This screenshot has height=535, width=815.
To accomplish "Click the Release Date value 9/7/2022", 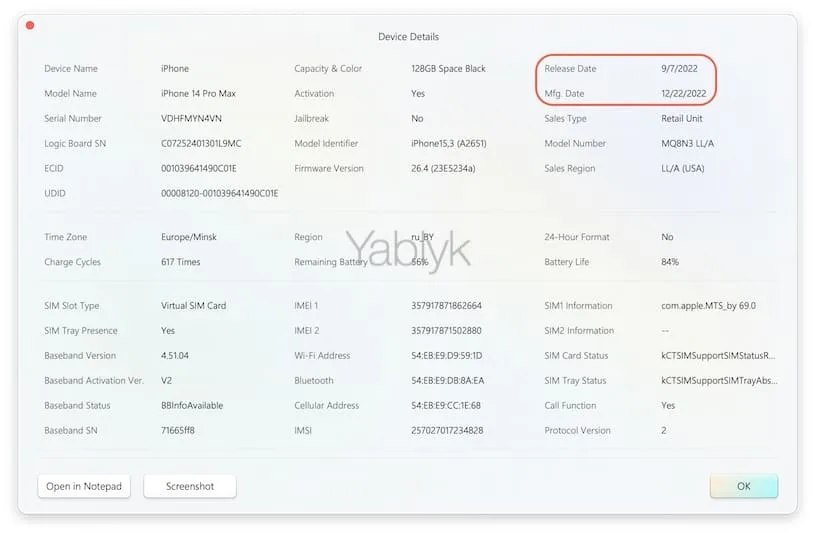I will [x=679, y=69].
